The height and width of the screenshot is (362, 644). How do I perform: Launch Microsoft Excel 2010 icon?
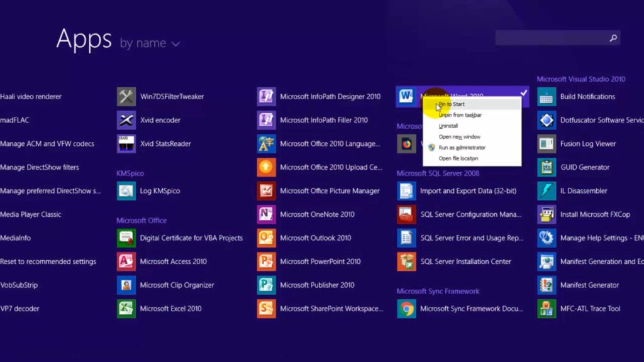(126, 309)
